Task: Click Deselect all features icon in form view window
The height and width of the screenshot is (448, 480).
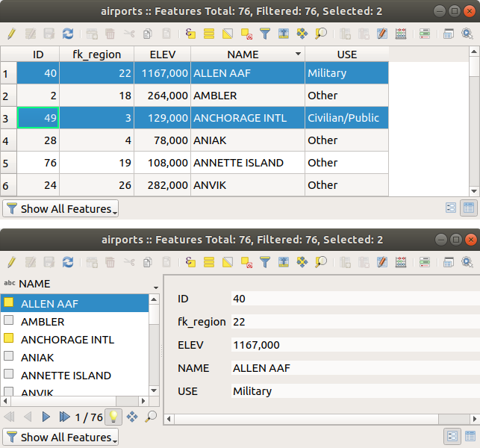Action: click(x=246, y=262)
